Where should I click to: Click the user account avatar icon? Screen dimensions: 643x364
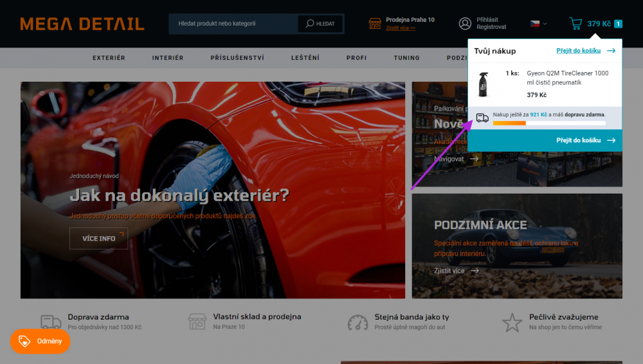(x=465, y=23)
